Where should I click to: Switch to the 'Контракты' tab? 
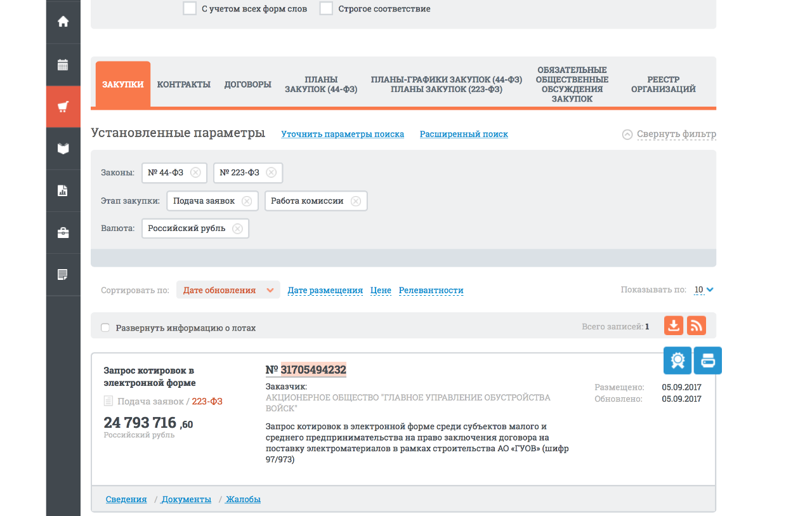pyautogui.click(x=183, y=84)
